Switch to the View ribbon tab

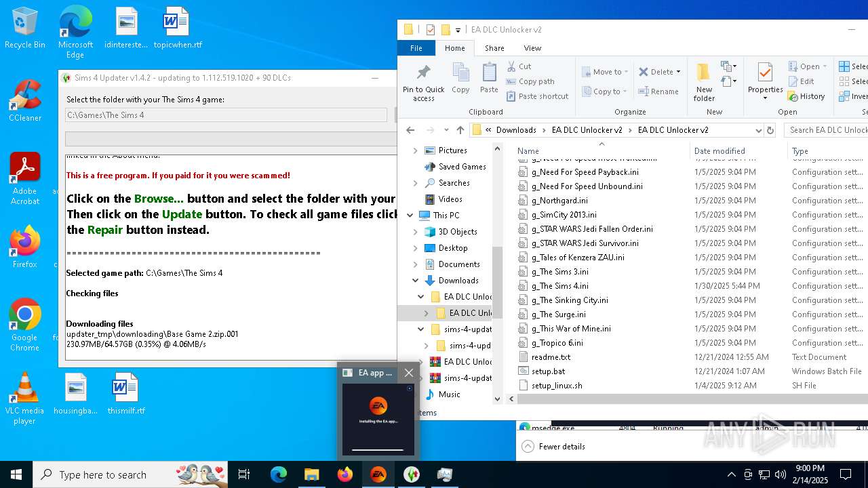(x=532, y=48)
